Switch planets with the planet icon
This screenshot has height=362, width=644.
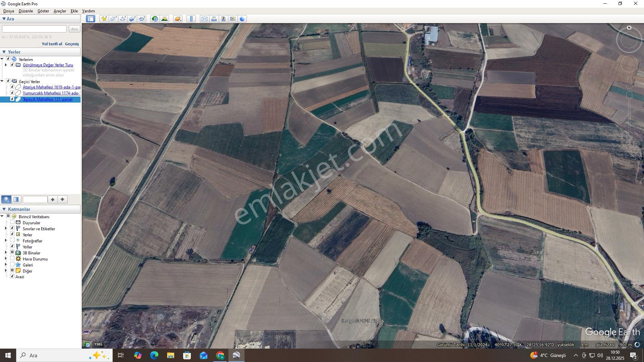[x=178, y=19]
